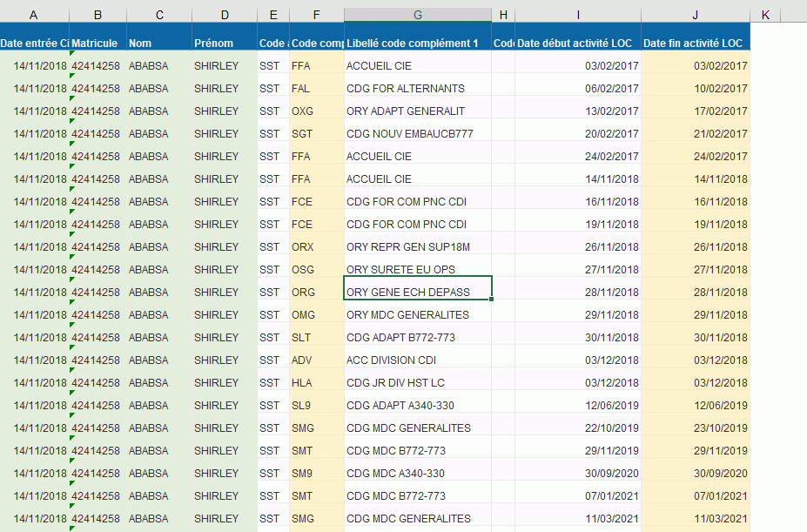Click 'Date début activité LOC' header cell

pyautogui.click(x=578, y=44)
